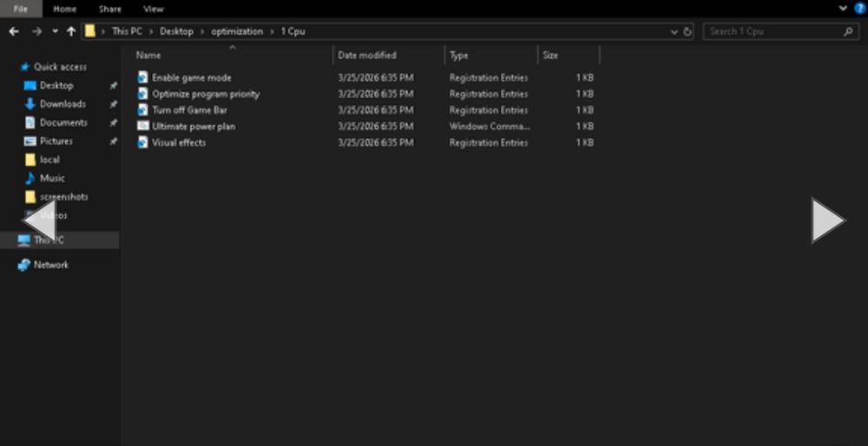Open the recent locations dropdown
Screen dimensions: 868x446
(x=55, y=31)
